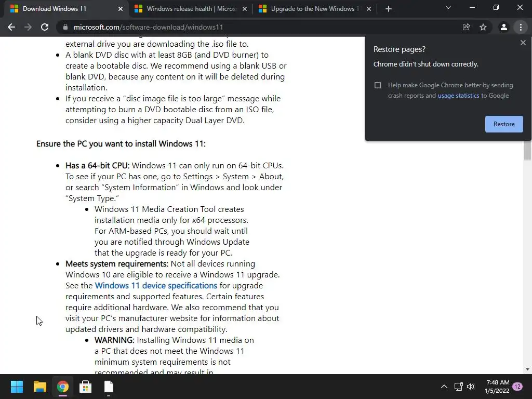
Task: Close the Windows release health tab
Action: pos(245,9)
